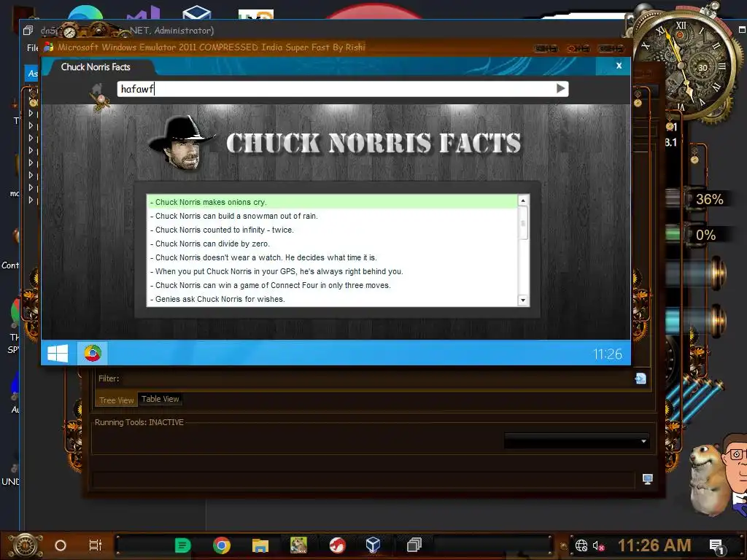
Task: Select the Connect Four fact row
Action: 332,285
